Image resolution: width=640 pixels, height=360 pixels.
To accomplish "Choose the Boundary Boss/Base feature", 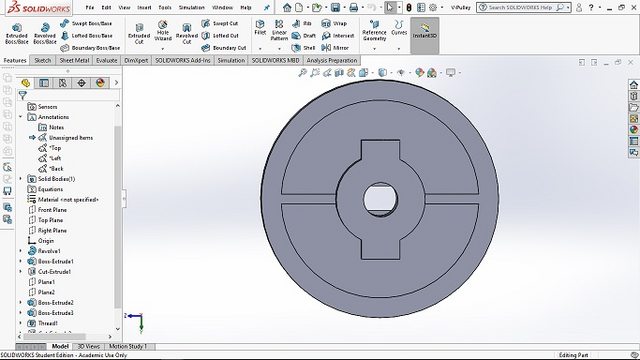I will 90,48.
